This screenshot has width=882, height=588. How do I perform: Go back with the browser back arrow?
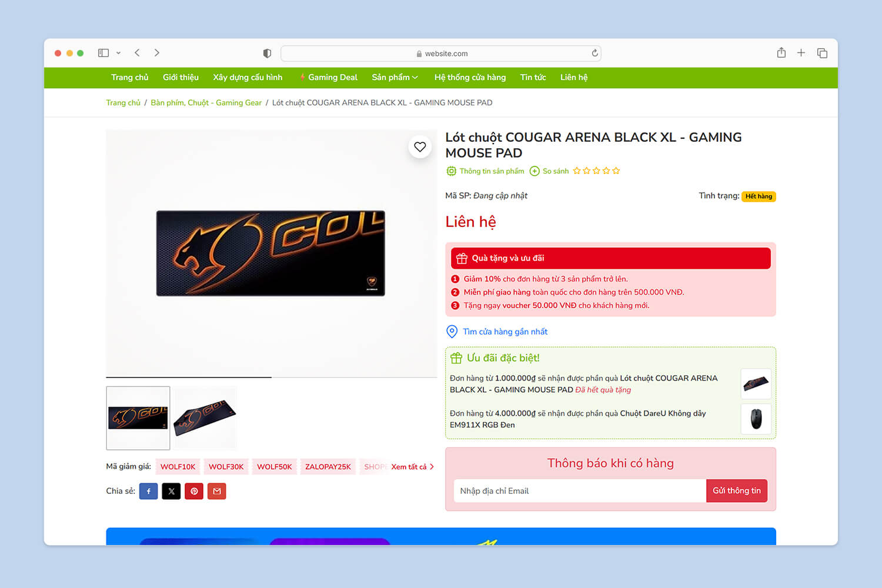tap(137, 53)
